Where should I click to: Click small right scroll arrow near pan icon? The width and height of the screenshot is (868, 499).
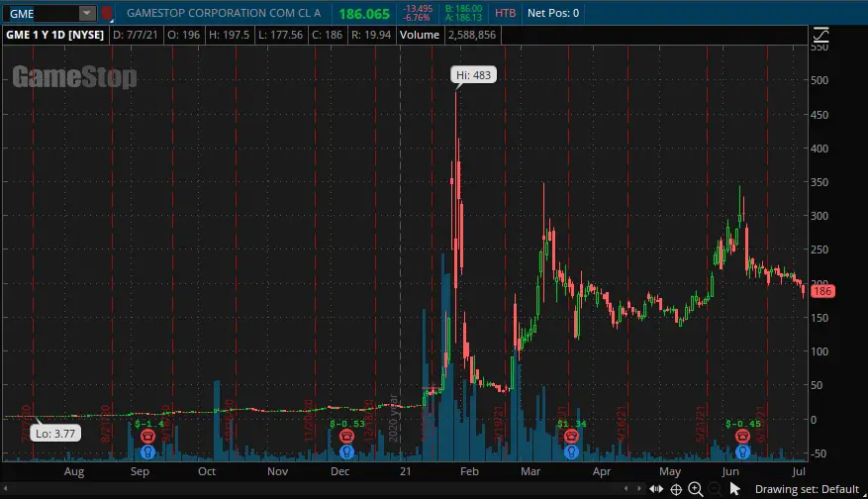pos(638,488)
